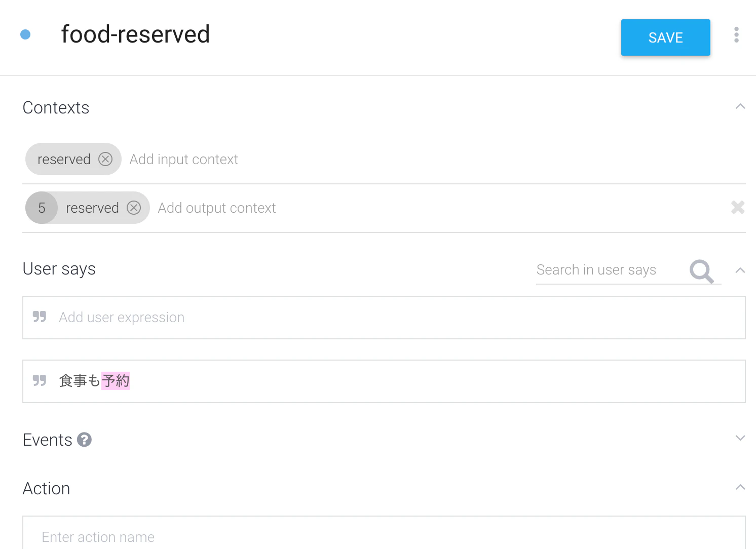Open the three-dot more options menu
Viewport: 756px width, 549px height.
736,35
